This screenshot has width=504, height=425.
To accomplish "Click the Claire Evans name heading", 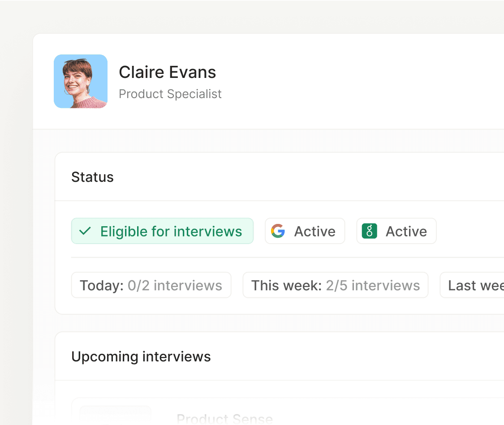I will pyautogui.click(x=167, y=72).
